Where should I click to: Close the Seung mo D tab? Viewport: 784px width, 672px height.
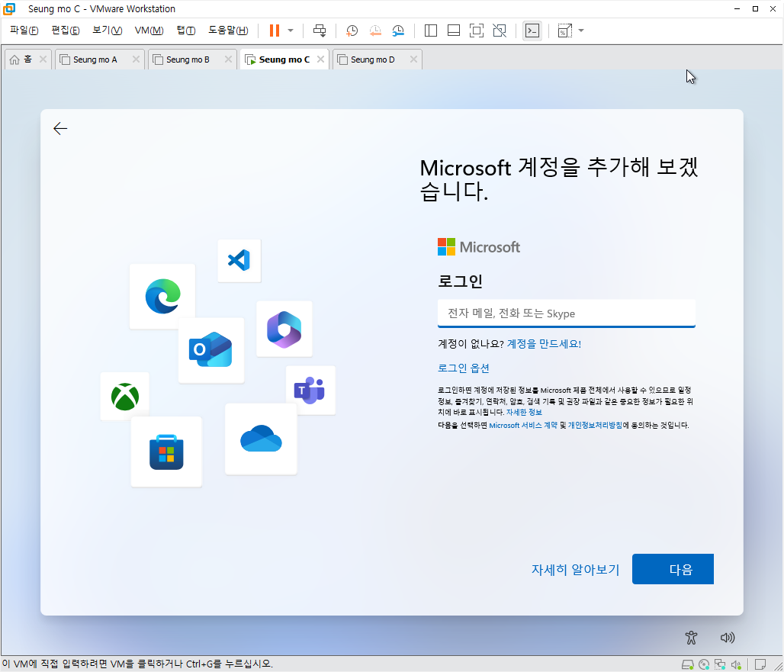click(413, 59)
